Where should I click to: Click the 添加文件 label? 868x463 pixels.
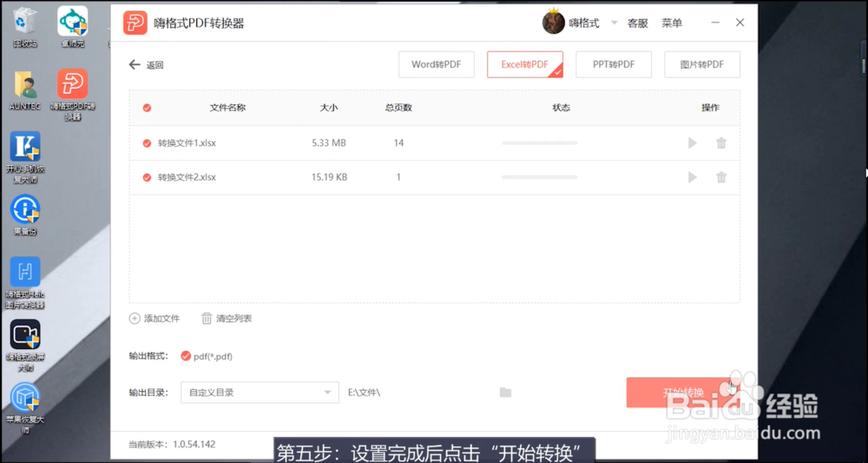pos(161,319)
